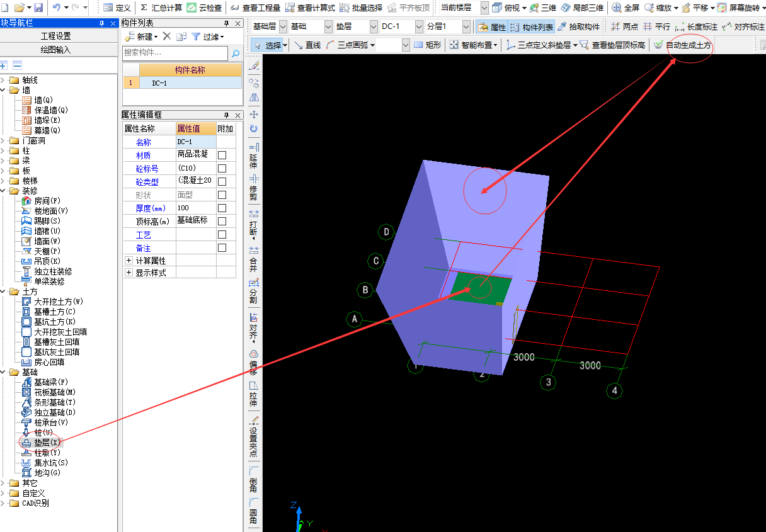Click the 合并 merge tool

253,259
